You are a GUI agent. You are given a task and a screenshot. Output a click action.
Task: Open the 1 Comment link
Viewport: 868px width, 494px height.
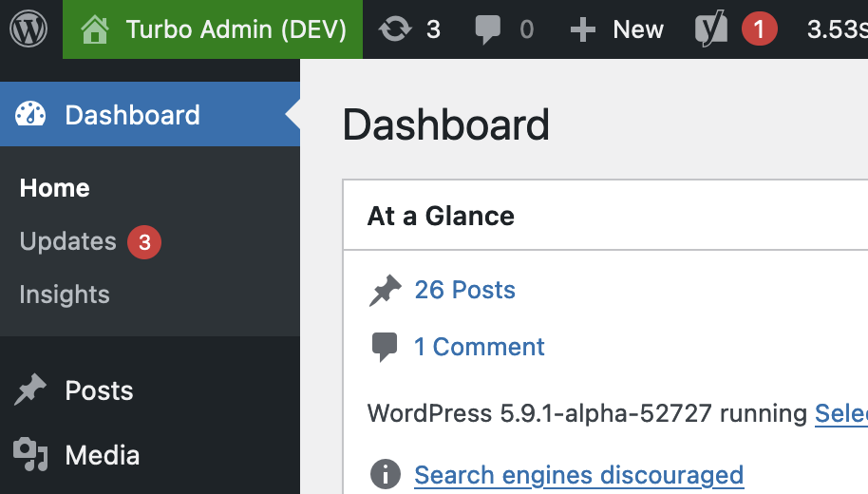tap(480, 347)
